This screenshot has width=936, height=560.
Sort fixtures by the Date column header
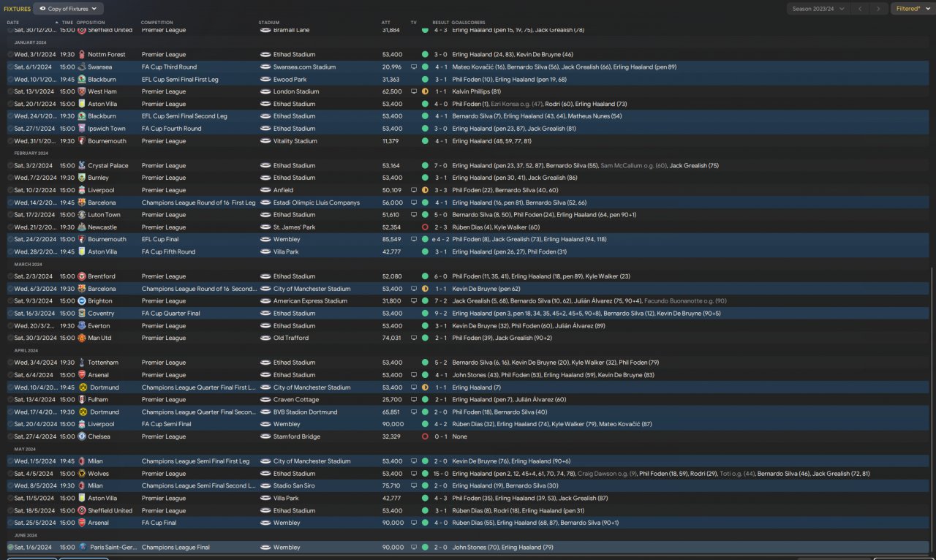pos(13,23)
